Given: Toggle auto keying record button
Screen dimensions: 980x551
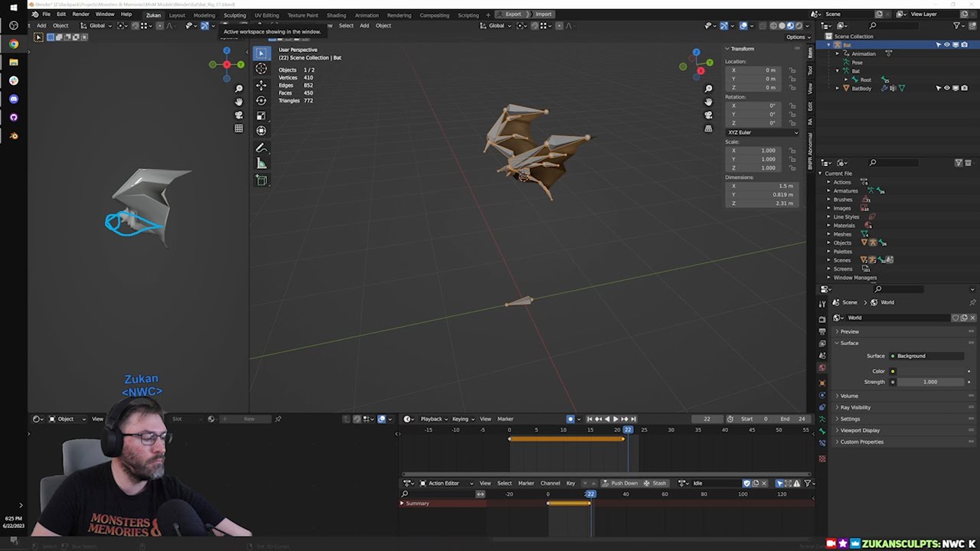Looking at the screenshot, I should (x=570, y=419).
